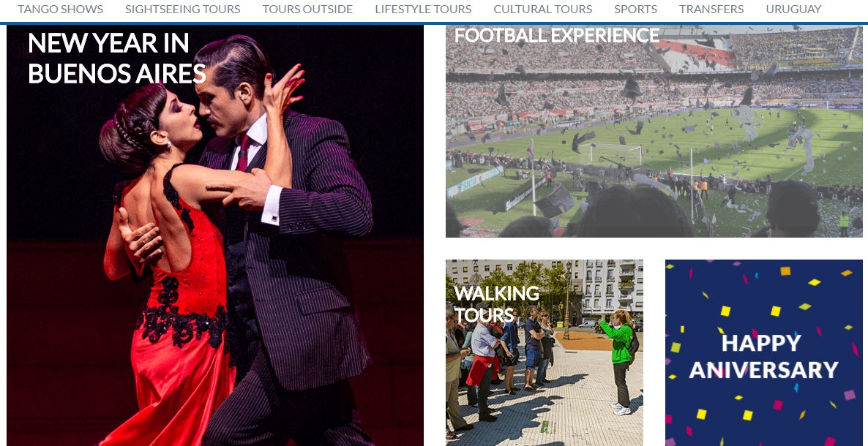Screen dimensions: 868x446
Task: Choose Cultural Tours from the top navigation
Action: click(x=542, y=10)
